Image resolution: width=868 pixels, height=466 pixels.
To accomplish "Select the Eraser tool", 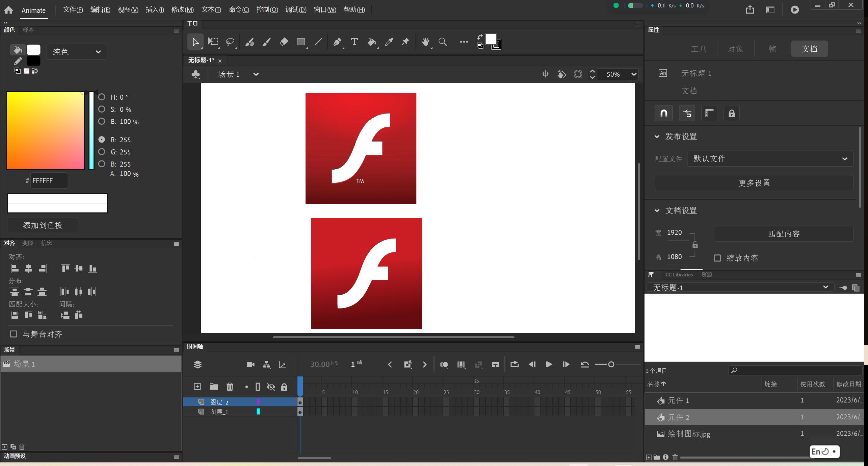I will (284, 42).
